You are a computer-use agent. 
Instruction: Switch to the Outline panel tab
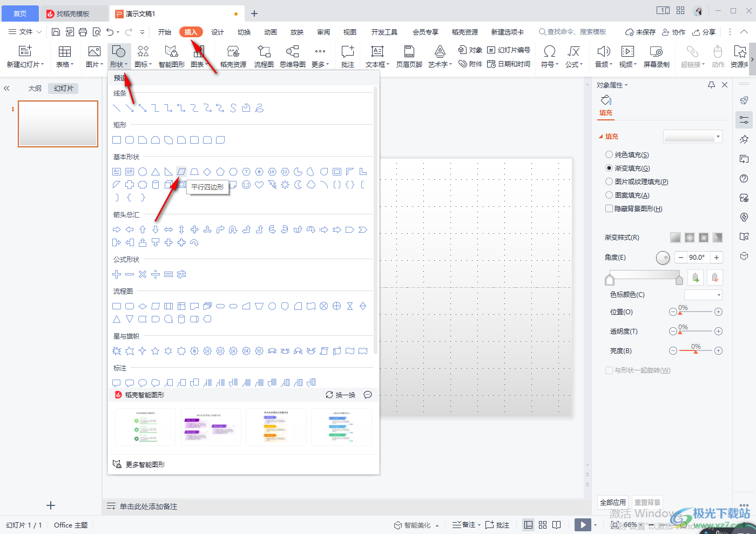pos(35,88)
